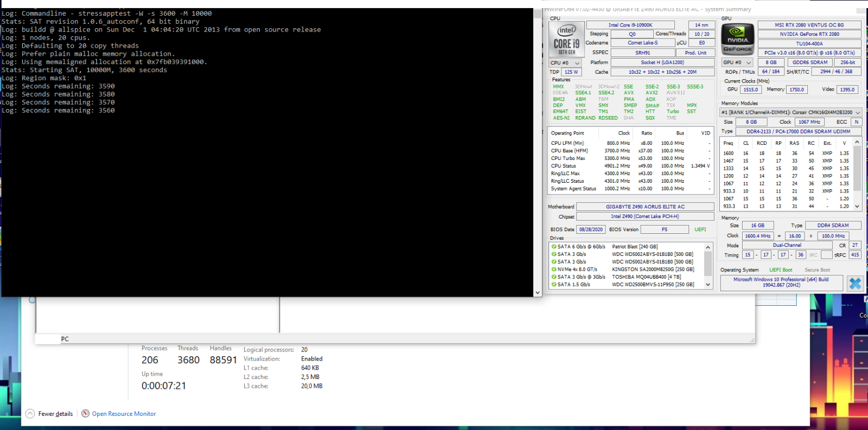
Task: Click the NVIDIA GeForce logo in HWiNFO
Action: point(738,39)
